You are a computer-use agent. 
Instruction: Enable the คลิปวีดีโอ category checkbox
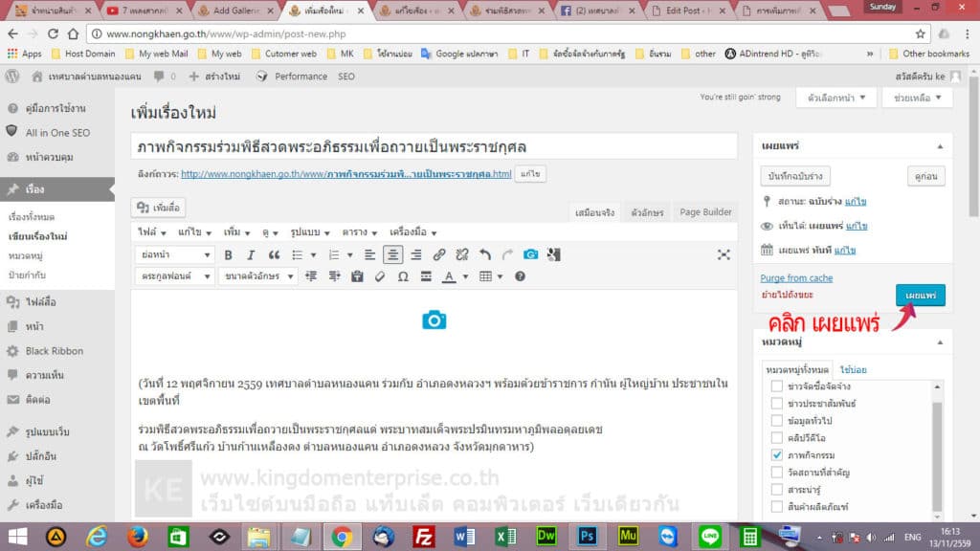(x=776, y=436)
